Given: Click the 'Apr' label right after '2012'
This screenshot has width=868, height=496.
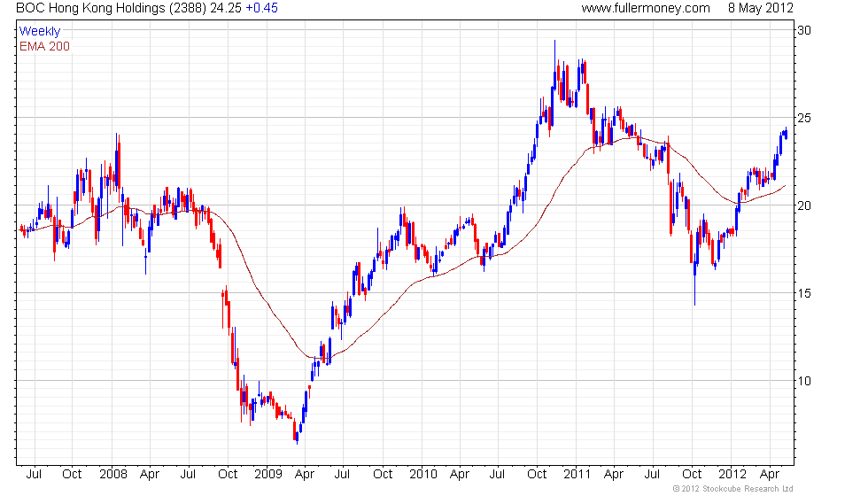Looking at the screenshot, I should (770, 475).
